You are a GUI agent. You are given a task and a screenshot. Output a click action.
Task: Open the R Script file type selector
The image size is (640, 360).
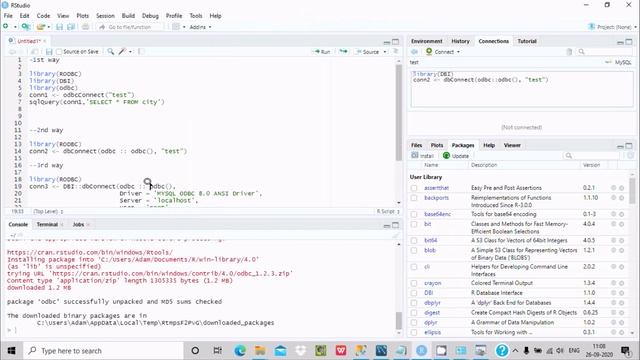click(x=388, y=211)
